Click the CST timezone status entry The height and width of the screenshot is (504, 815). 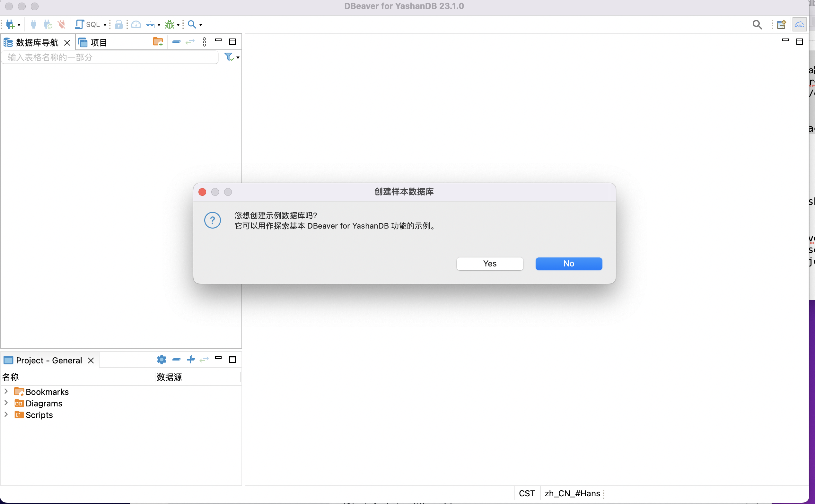click(527, 493)
